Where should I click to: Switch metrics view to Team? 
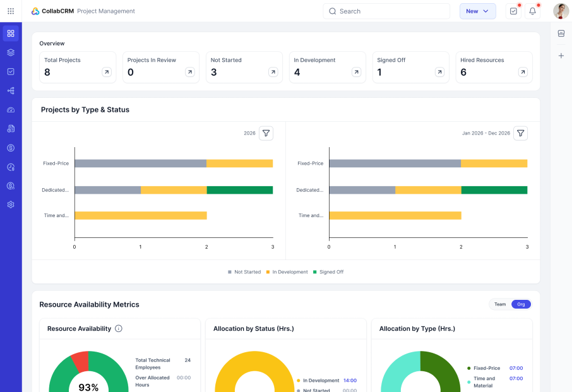coord(500,304)
